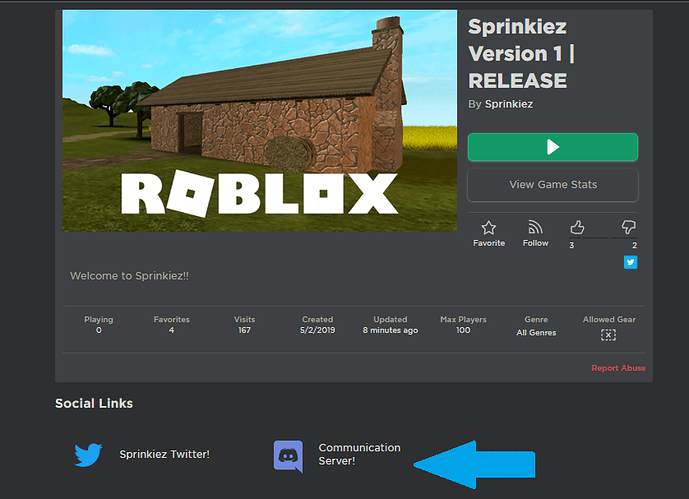Dislike the game with thumbs down
The image size is (689, 499).
pyautogui.click(x=628, y=227)
